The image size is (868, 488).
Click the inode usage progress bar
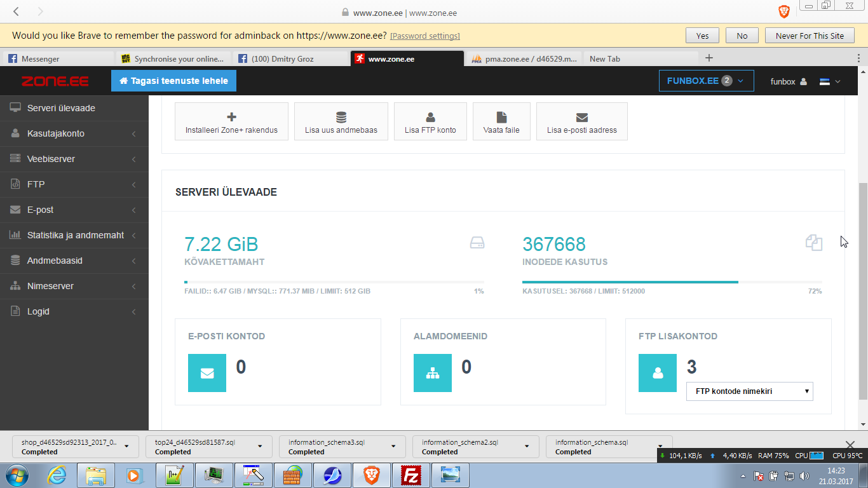click(672, 281)
